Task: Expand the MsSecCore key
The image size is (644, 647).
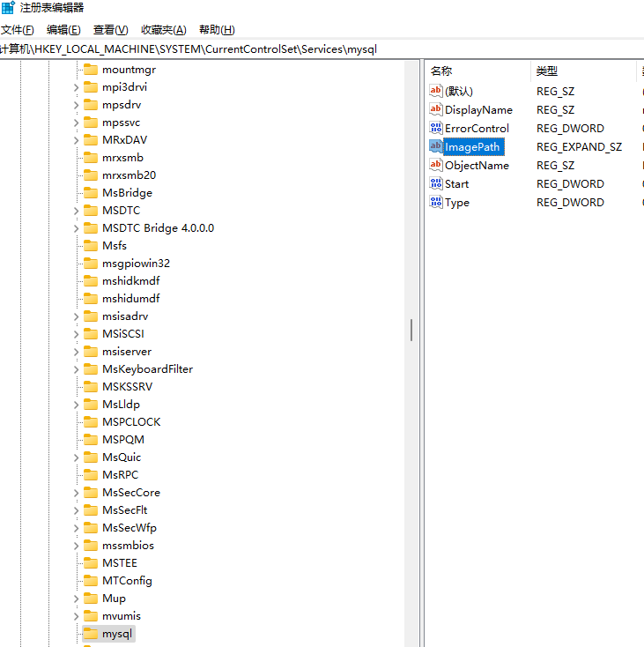Action: coord(77,493)
